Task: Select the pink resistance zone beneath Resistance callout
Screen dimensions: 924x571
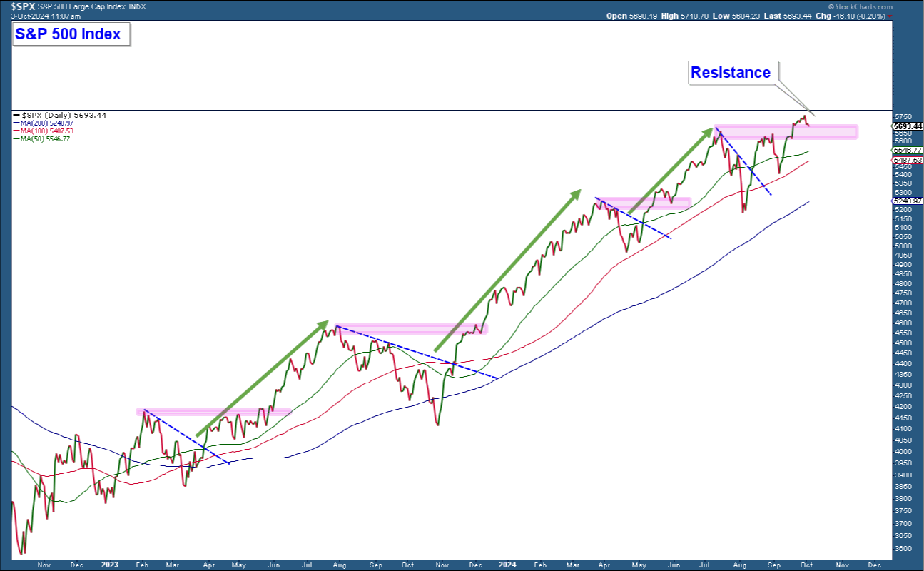Action: [x=785, y=132]
